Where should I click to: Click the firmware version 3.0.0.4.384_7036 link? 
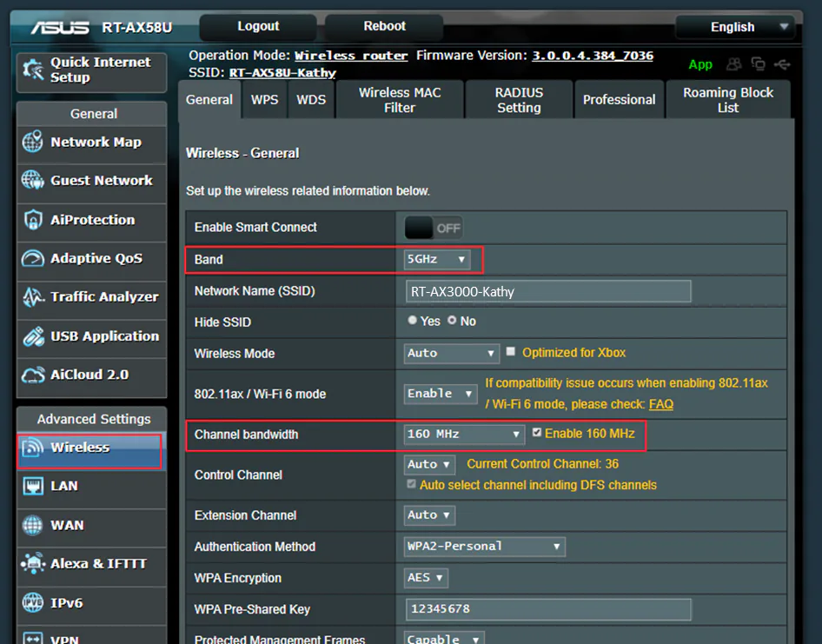click(x=593, y=56)
